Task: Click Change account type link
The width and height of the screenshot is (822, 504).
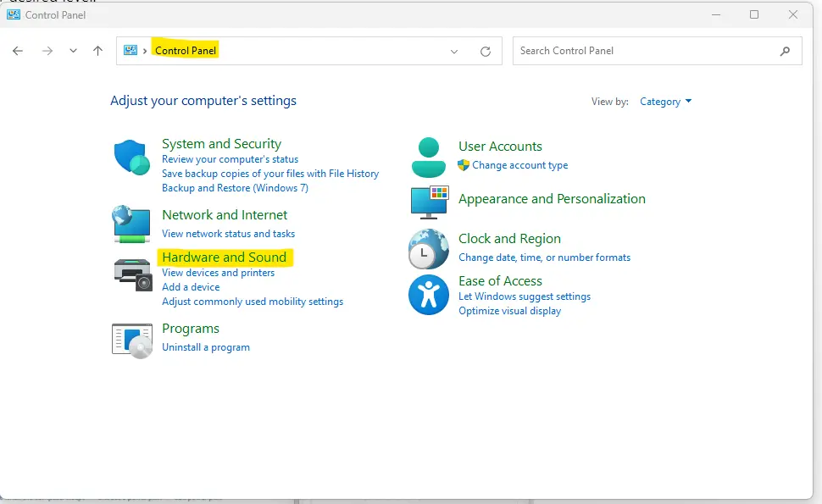Action: [x=520, y=165]
